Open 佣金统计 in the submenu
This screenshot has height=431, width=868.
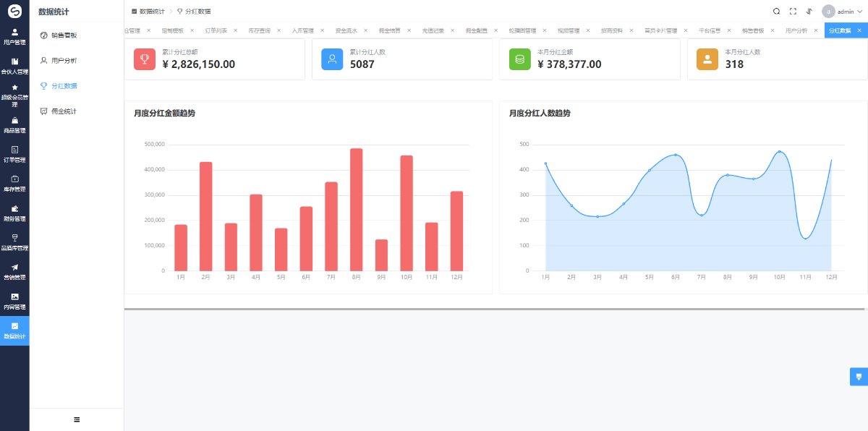77,111
